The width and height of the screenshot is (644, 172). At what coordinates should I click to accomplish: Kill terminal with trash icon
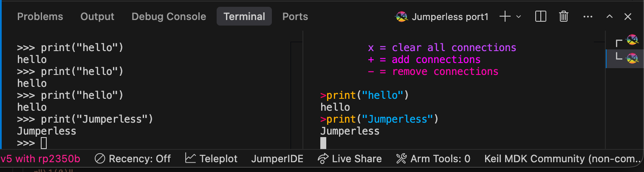click(x=564, y=17)
